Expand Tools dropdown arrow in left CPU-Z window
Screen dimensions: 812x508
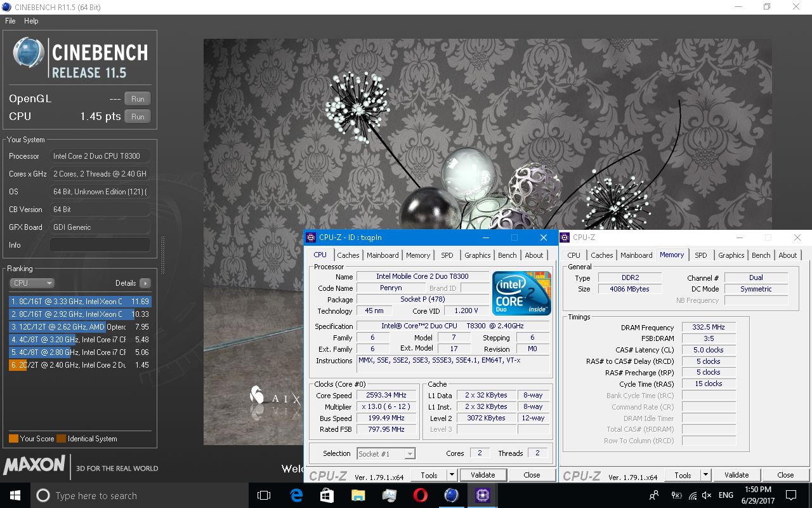tap(452, 475)
